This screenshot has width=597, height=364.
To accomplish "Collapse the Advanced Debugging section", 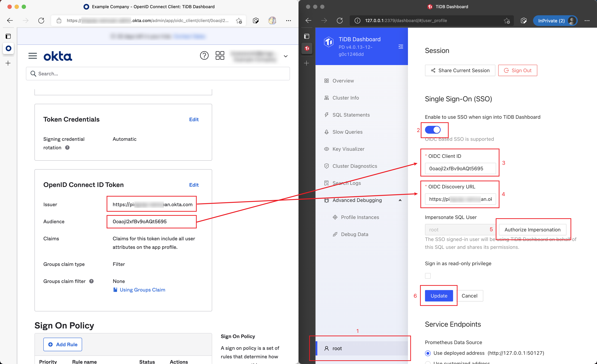I will coord(400,200).
